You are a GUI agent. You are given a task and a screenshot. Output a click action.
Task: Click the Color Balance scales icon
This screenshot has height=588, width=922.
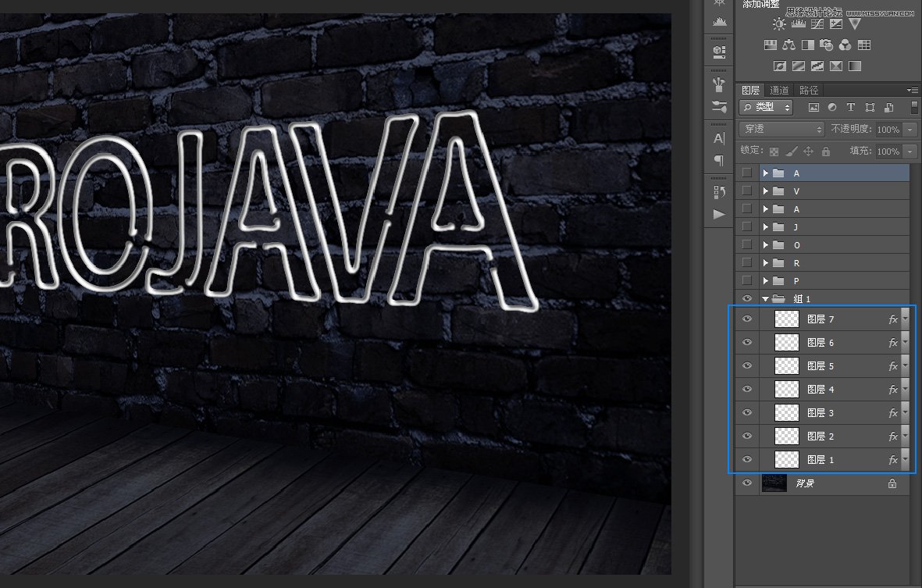pyautogui.click(x=789, y=45)
